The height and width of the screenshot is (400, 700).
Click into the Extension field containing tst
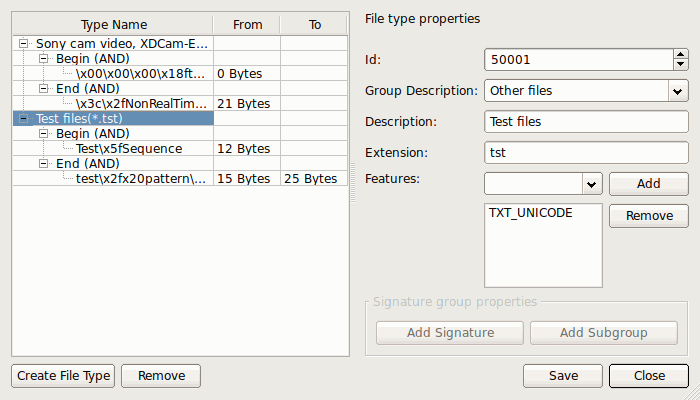(586, 153)
